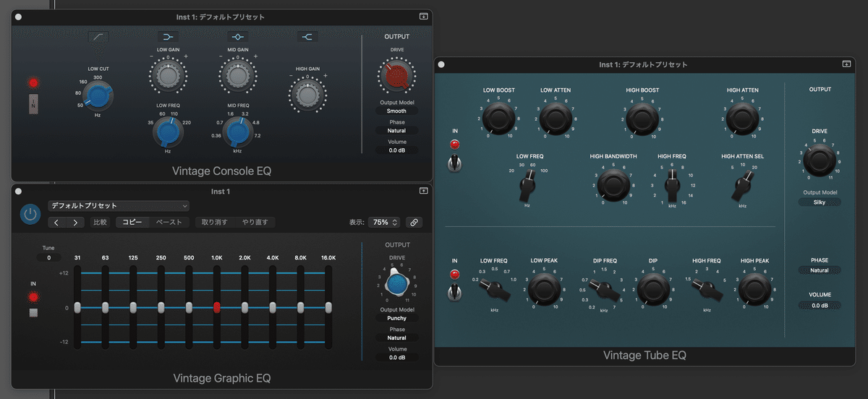
Task: Click the low shelf band icon above LOW GAIN
Action: [x=168, y=37]
